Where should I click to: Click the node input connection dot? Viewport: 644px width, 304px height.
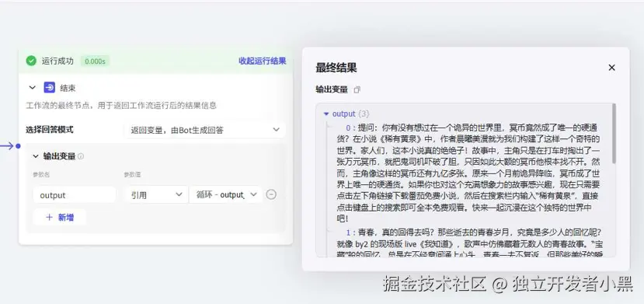click(18, 146)
